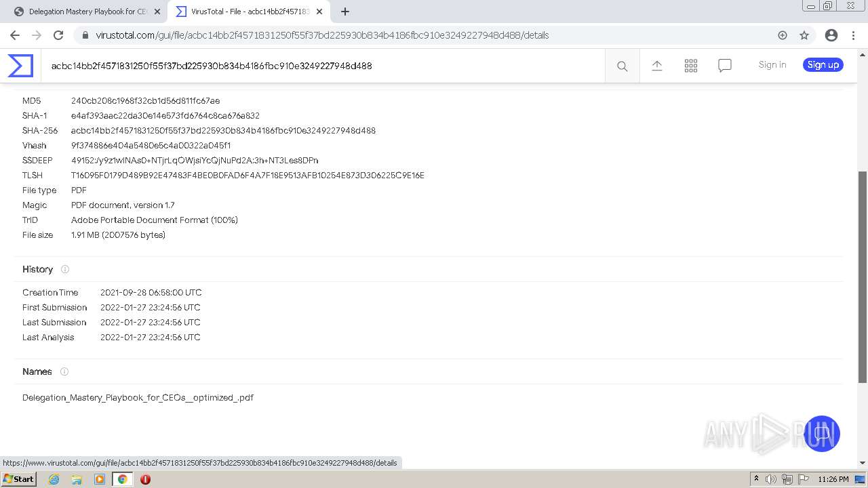Click the TLSH value

pyautogui.click(x=248, y=176)
